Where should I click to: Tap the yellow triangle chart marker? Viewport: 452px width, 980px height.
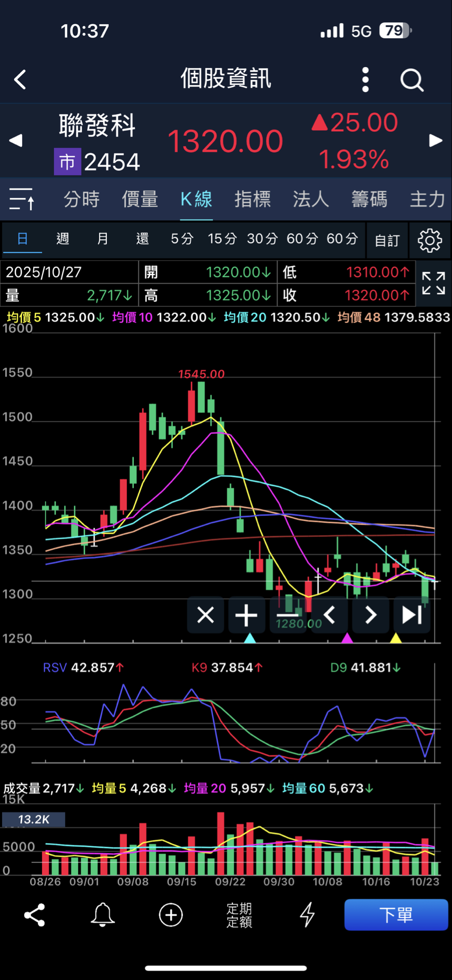395,638
